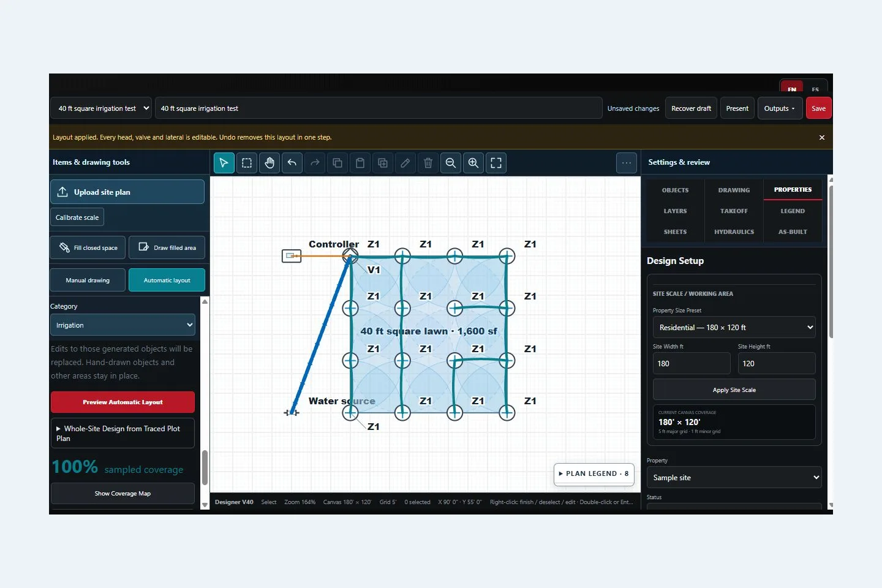The image size is (882, 588).
Task: Open the Property Sample site dropdown
Action: (x=734, y=478)
